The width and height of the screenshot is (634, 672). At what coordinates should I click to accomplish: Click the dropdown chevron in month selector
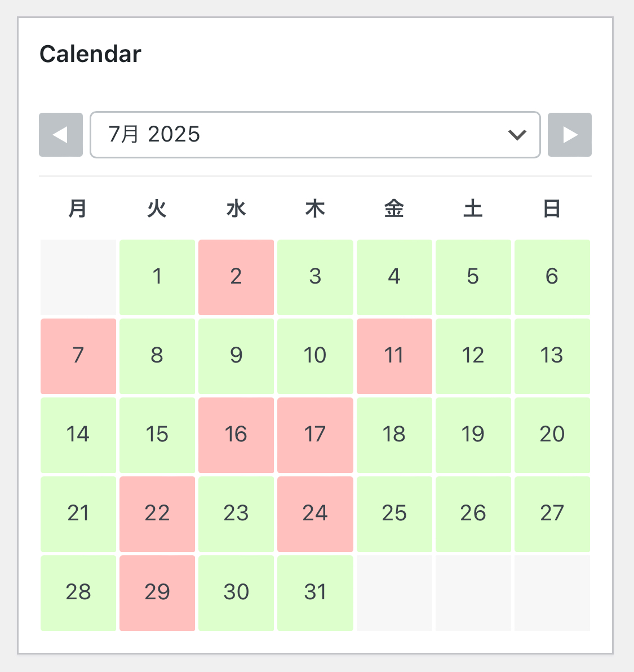coord(517,135)
